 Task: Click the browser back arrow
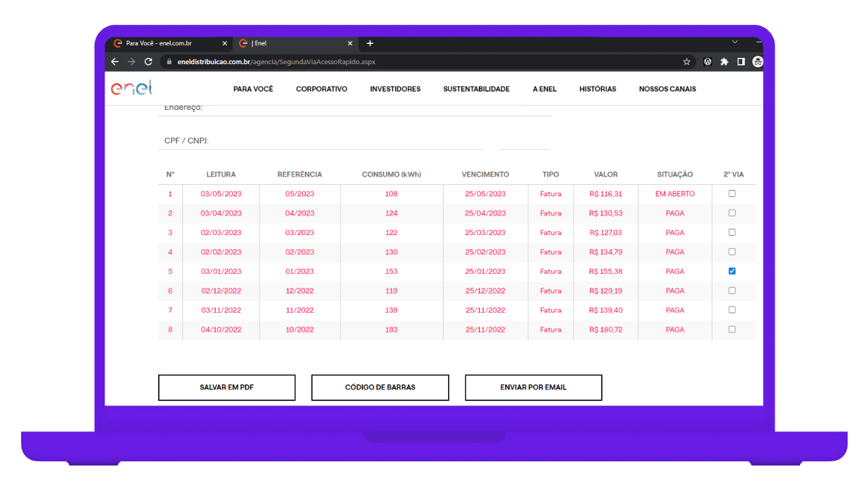[x=115, y=62]
